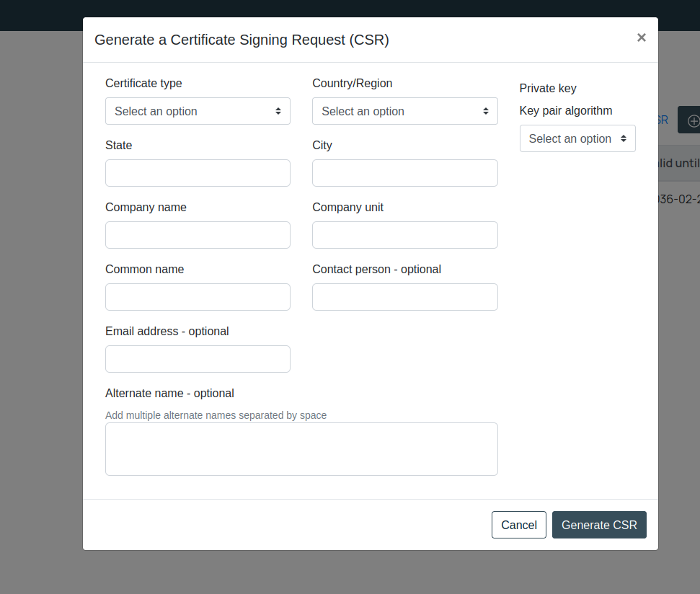Click the "Valid until" column header
This screenshot has width=700, height=594.
678,164
